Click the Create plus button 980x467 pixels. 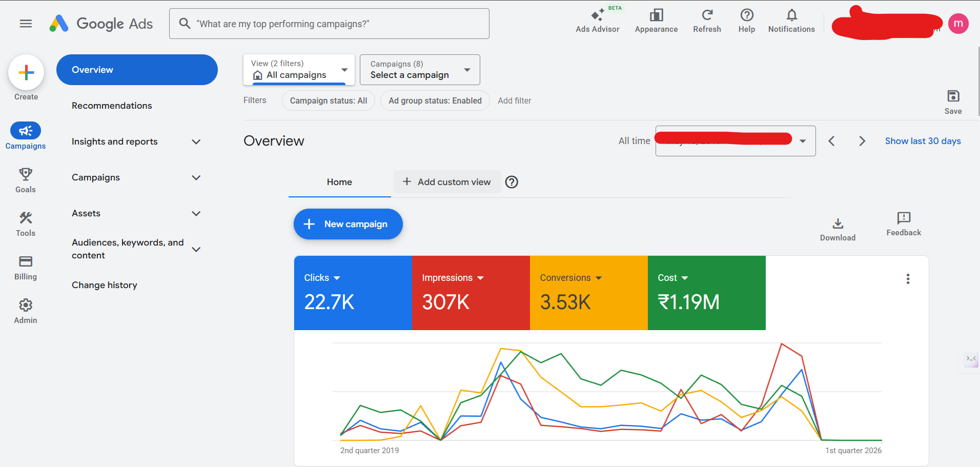click(26, 73)
